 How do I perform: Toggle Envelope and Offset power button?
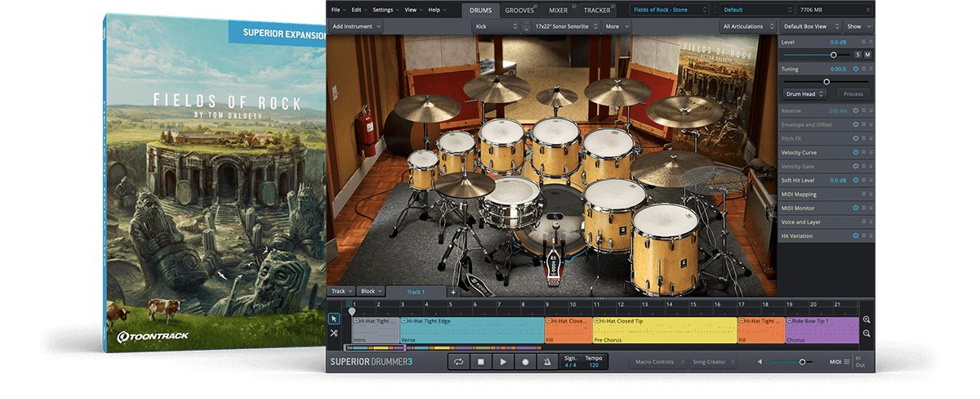[855, 124]
